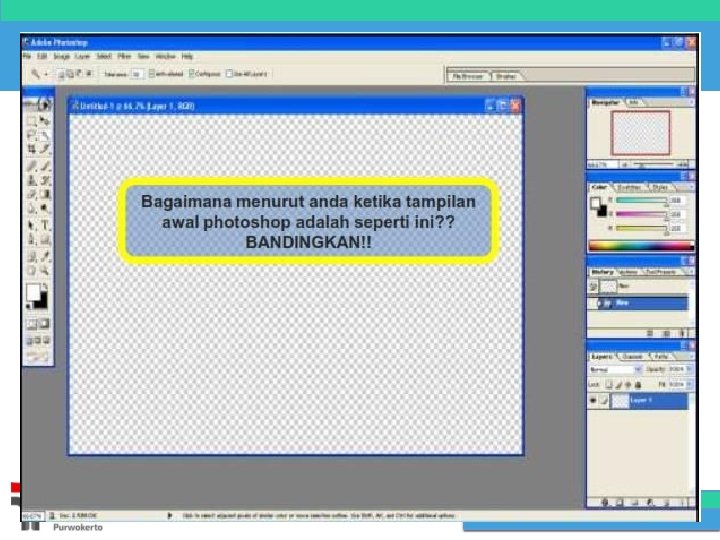Select the Type tool

pos(45,225)
